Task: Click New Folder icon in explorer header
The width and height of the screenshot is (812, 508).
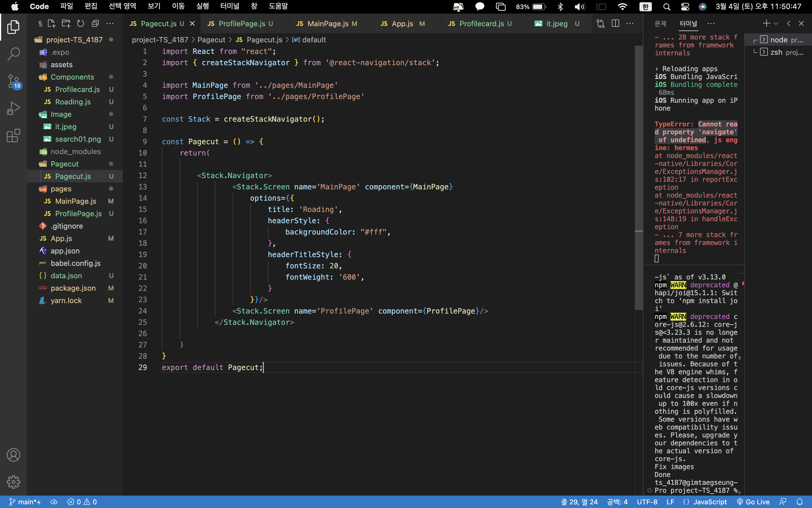Action: click(66, 23)
